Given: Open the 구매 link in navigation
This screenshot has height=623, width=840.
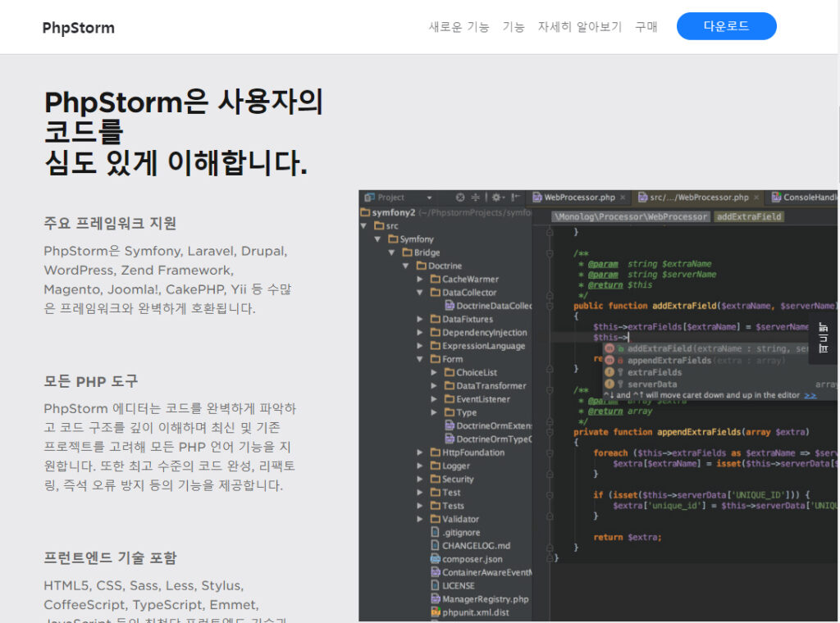Looking at the screenshot, I should (646, 26).
